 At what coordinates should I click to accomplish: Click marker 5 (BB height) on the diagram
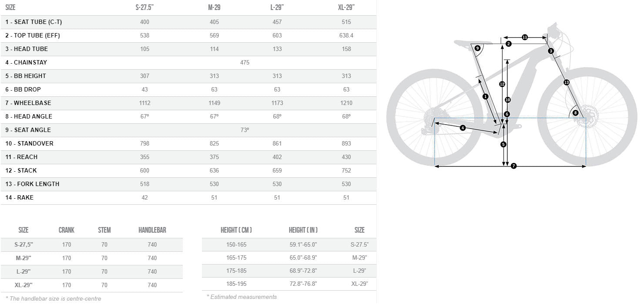coord(503,144)
